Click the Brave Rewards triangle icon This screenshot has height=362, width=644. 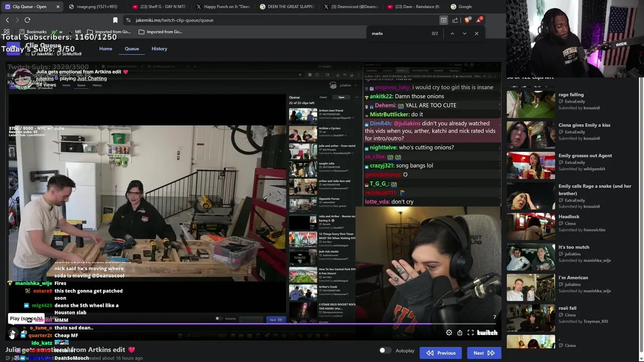[x=479, y=20]
